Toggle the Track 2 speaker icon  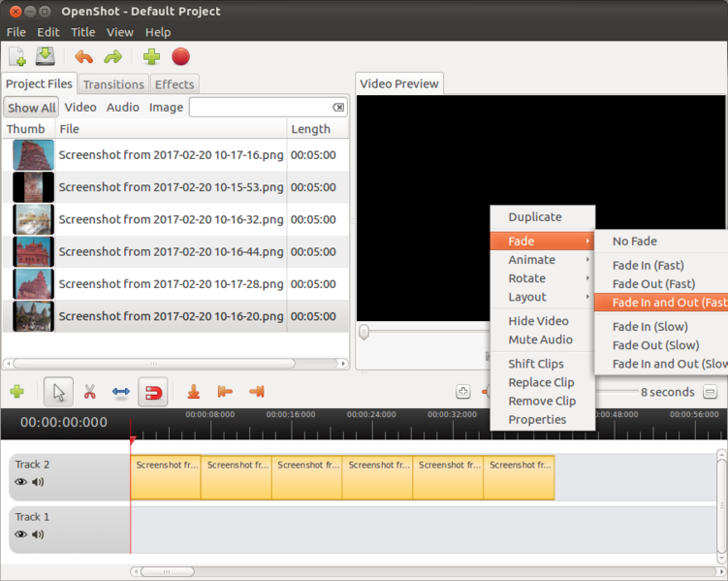pos(38,482)
